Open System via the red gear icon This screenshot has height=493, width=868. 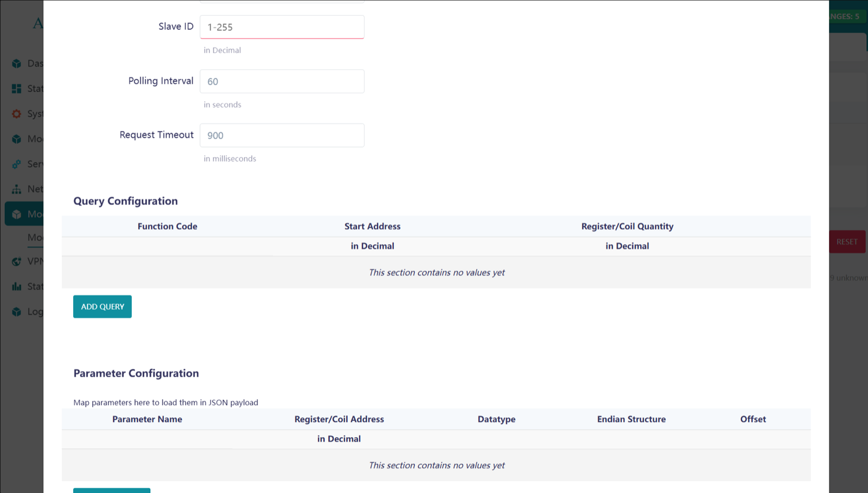click(x=17, y=114)
